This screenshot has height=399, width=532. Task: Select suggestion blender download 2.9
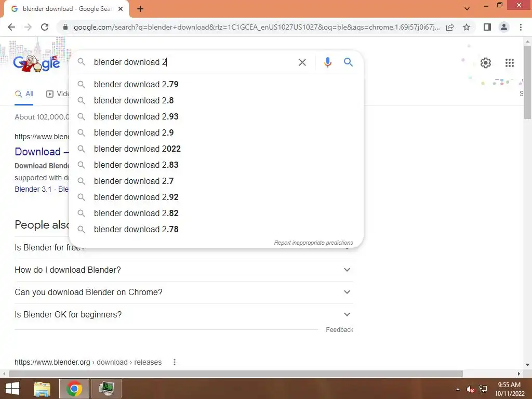point(216,132)
